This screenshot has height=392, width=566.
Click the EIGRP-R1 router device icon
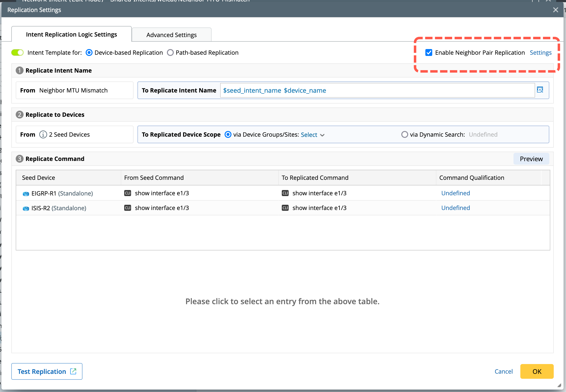tap(26, 194)
